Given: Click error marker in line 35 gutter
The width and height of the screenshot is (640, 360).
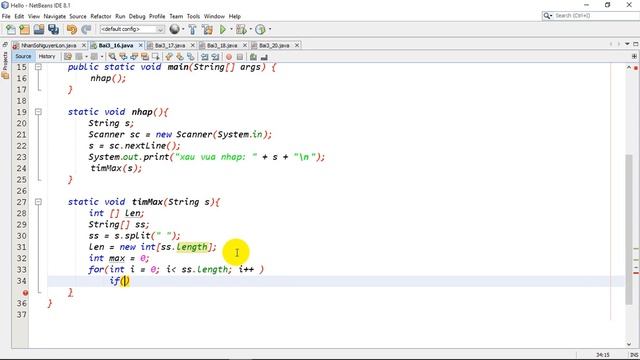Looking at the screenshot, I should (25, 292).
